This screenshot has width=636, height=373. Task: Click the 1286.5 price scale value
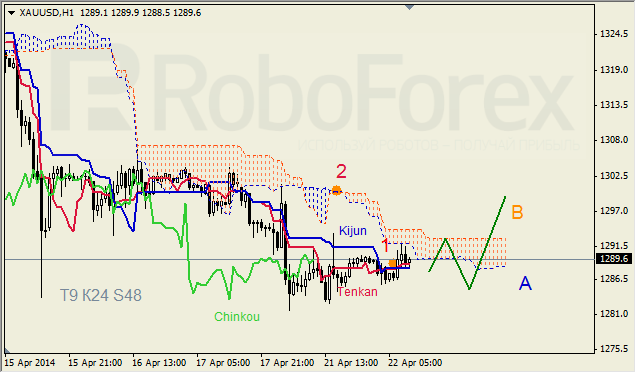(x=614, y=279)
